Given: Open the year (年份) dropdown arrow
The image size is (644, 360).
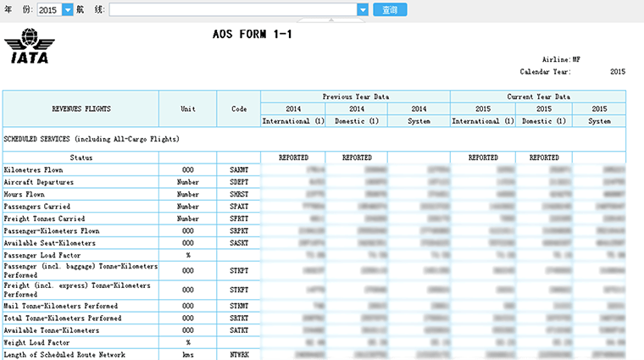Looking at the screenshot, I should [68, 10].
